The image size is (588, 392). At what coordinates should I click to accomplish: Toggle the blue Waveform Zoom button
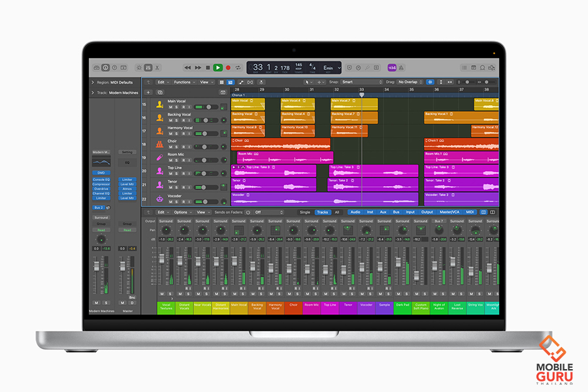pos(430,82)
